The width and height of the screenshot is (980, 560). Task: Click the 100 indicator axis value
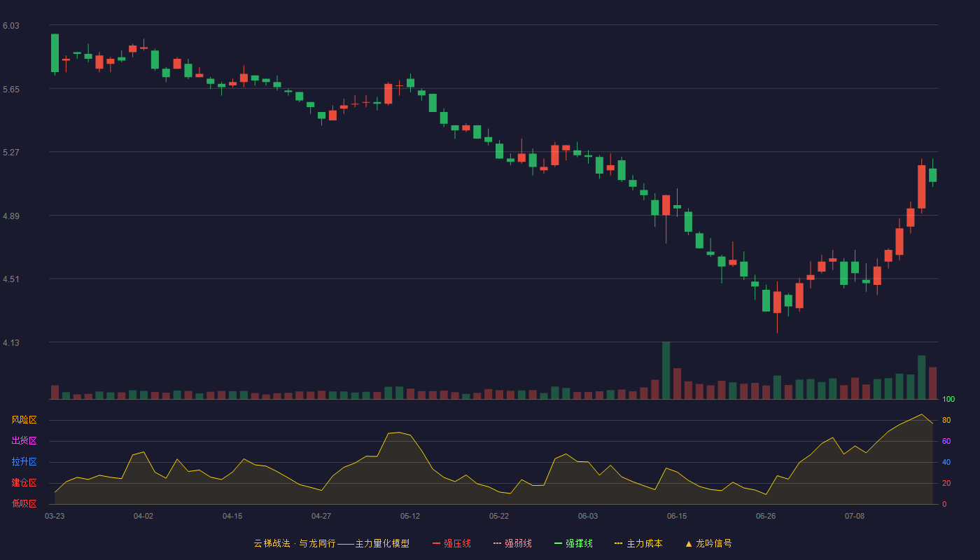point(948,400)
